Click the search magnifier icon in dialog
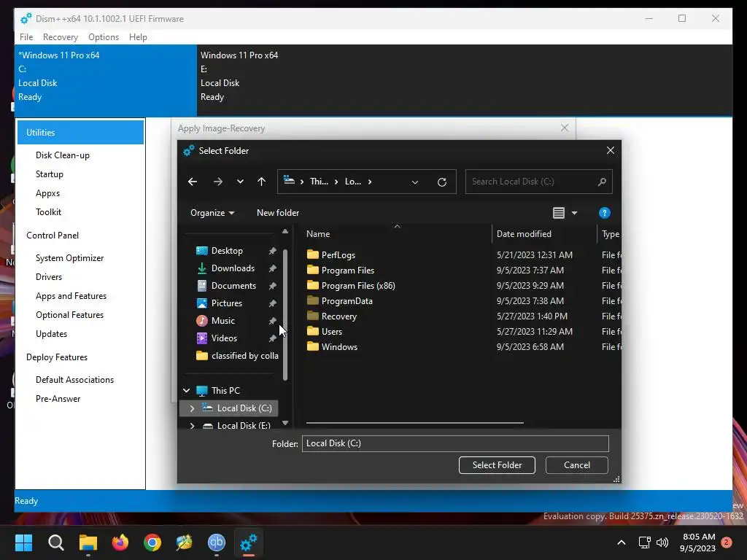Image resolution: width=747 pixels, height=560 pixels. point(602,182)
